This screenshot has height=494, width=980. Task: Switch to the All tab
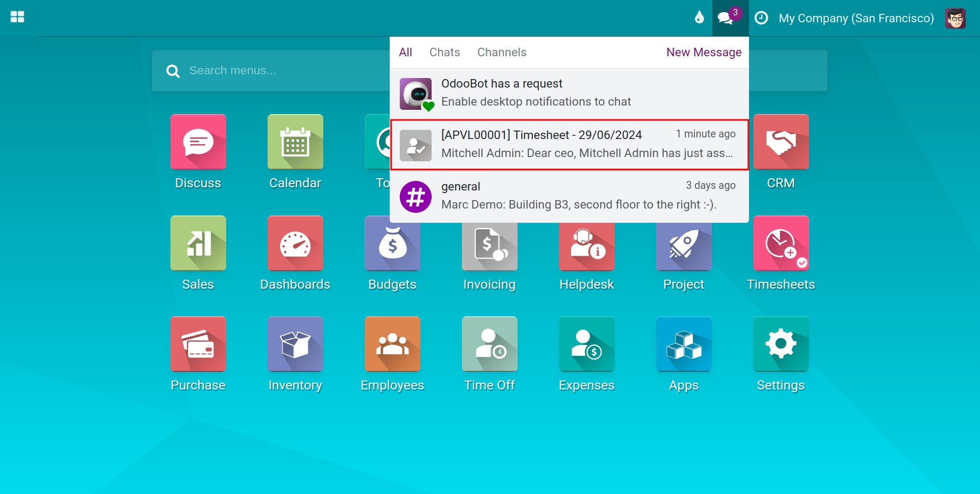[x=406, y=52]
